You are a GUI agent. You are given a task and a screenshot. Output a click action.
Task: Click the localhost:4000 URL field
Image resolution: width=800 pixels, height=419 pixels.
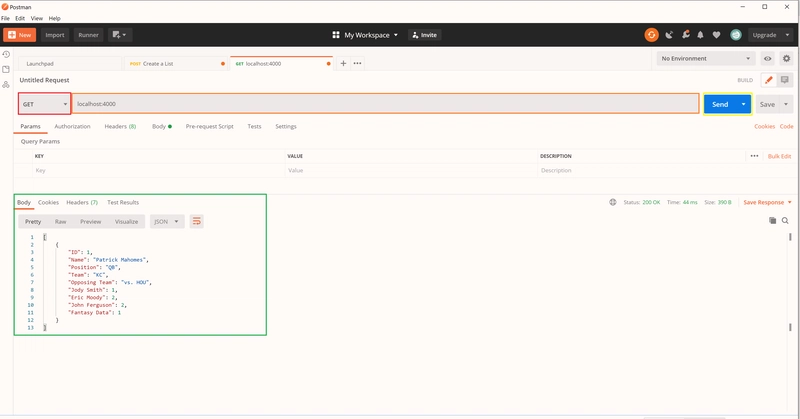click(386, 104)
